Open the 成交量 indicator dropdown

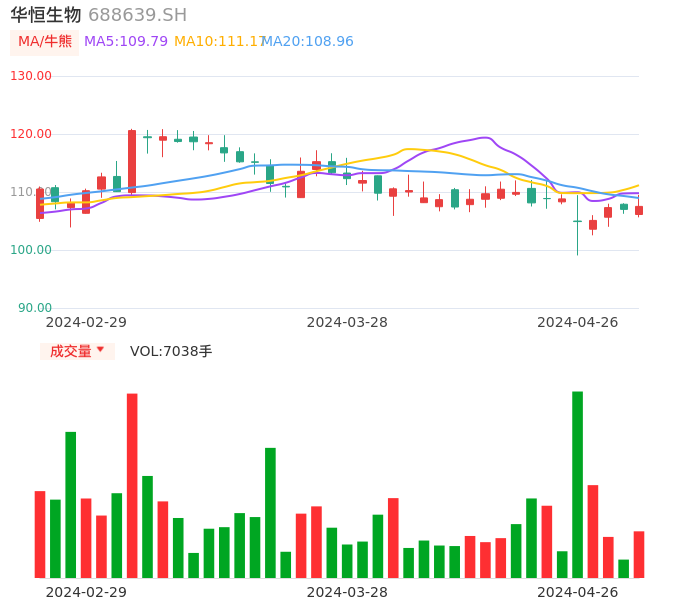click(77, 351)
